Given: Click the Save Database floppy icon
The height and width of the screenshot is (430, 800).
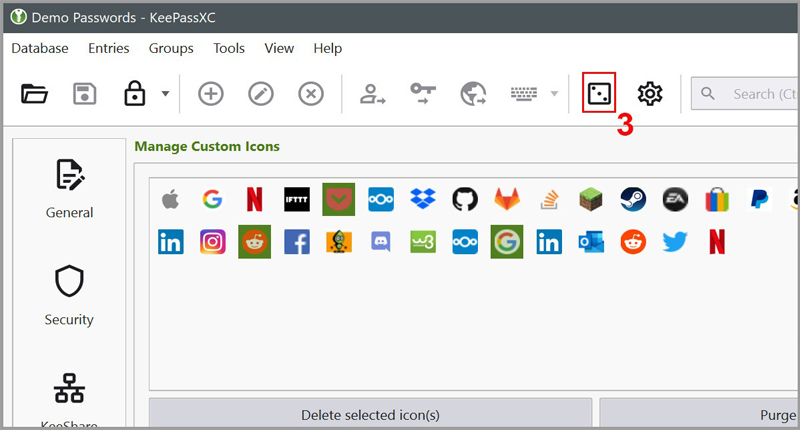Looking at the screenshot, I should pos(84,94).
